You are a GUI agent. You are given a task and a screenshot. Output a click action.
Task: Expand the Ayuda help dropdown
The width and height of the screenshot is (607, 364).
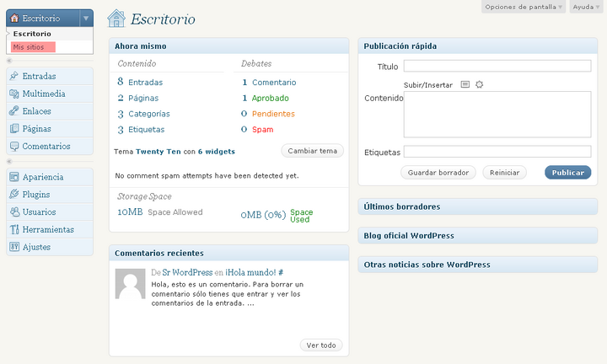[x=586, y=7]
